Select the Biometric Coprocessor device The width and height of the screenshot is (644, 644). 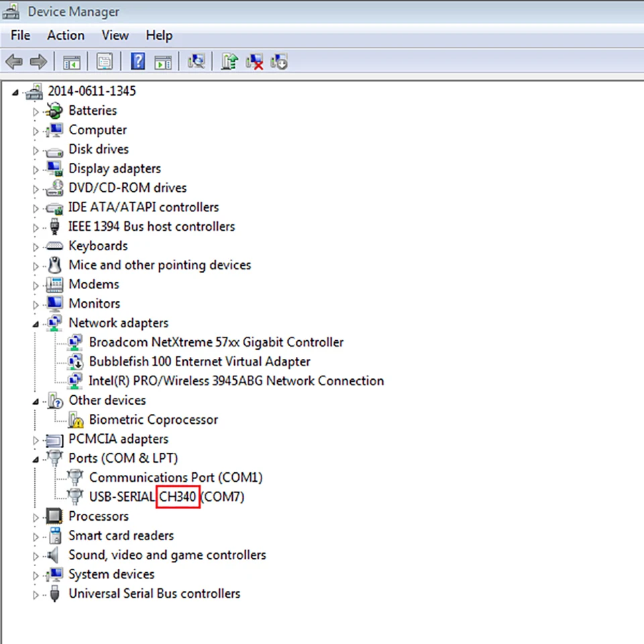tap(153, 419)
